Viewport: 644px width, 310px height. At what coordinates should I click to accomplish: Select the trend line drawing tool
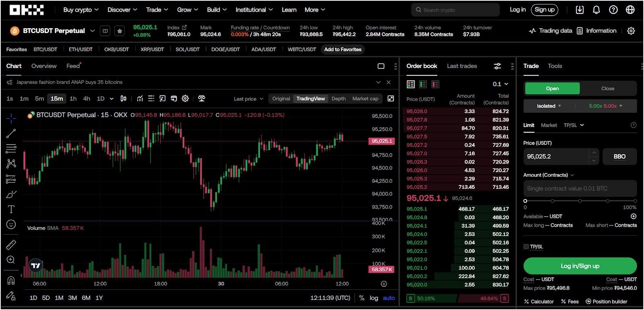[x=11, y=134]
